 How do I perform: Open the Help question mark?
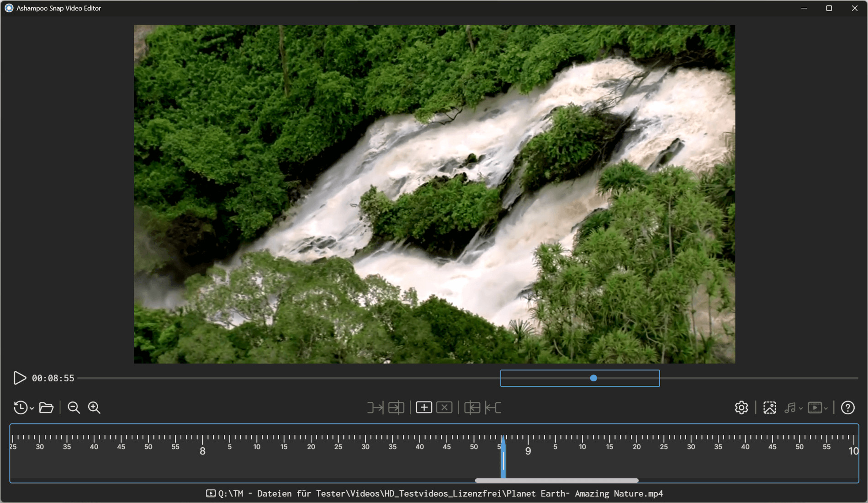847,407
